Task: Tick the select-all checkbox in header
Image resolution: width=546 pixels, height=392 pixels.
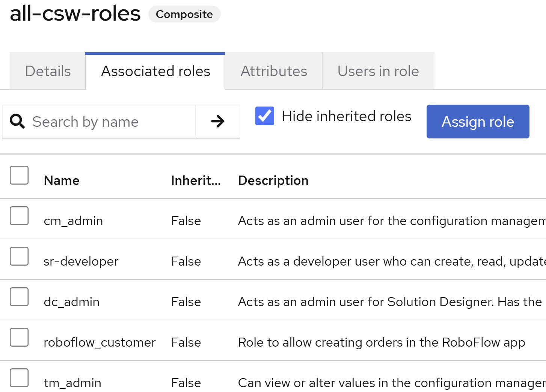Action: 19,175
